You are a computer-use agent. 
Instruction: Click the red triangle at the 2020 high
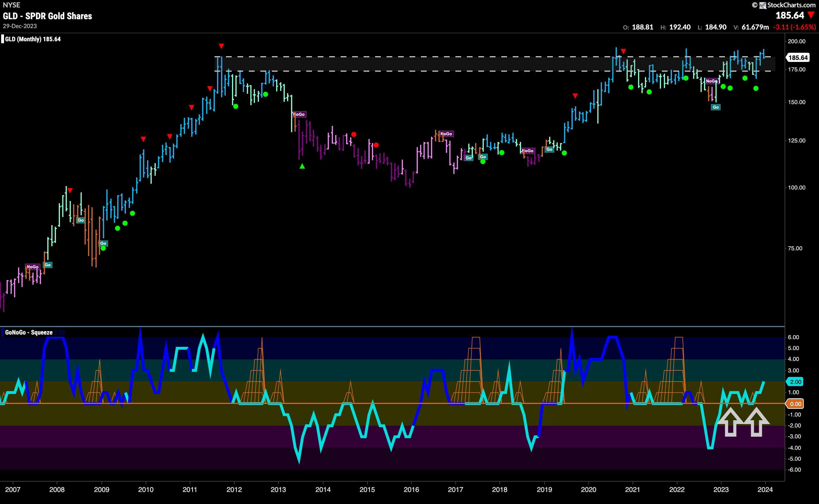pos(623,51)
